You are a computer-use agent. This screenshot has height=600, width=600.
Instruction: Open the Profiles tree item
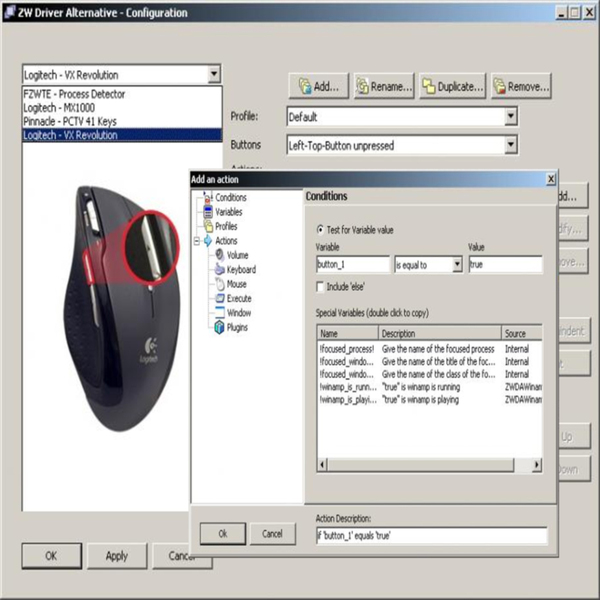(226, 226)
